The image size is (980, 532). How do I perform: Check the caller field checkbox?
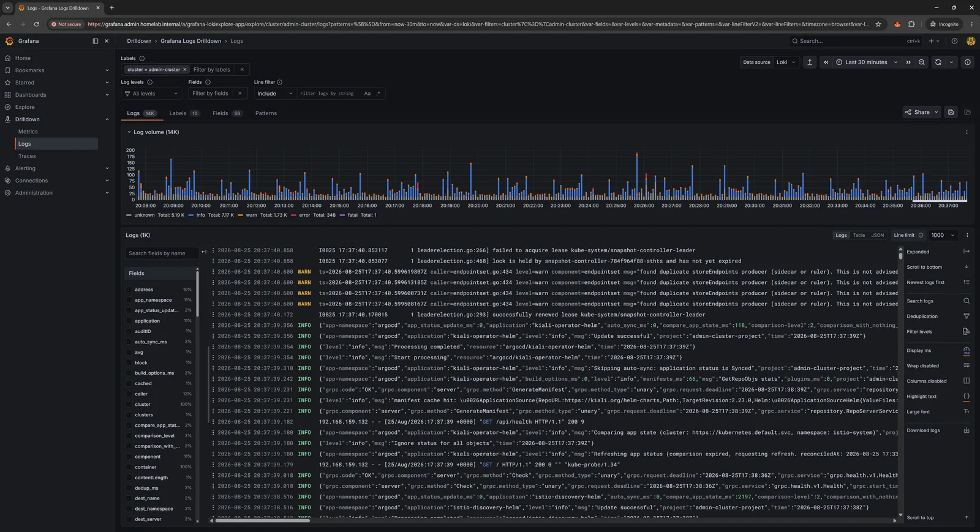point(129,394)
